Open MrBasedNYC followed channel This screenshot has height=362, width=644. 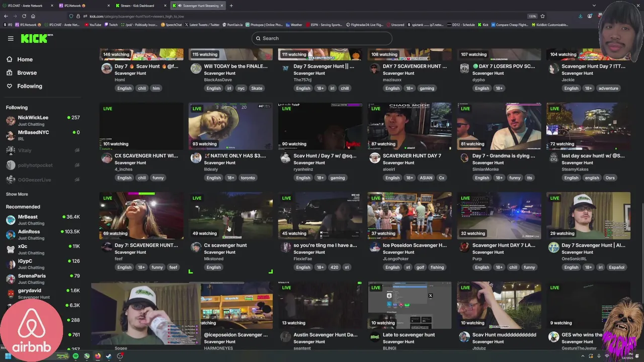pos(43,135)
